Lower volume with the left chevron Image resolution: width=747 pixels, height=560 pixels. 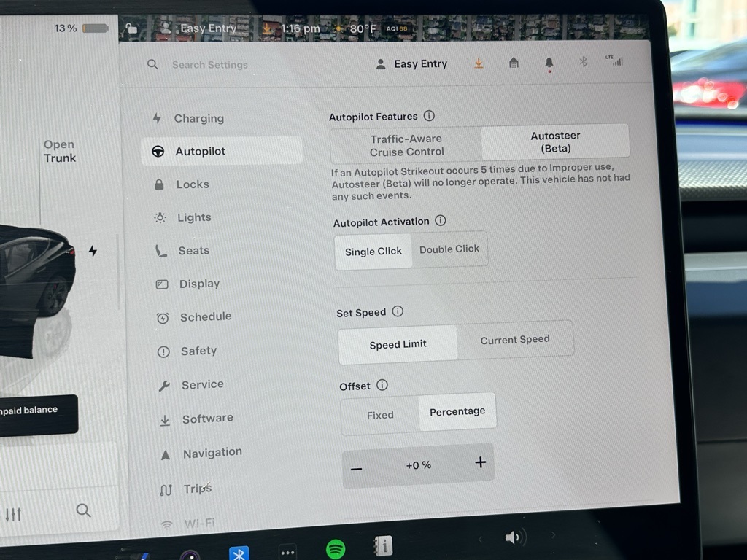(480, 539)
